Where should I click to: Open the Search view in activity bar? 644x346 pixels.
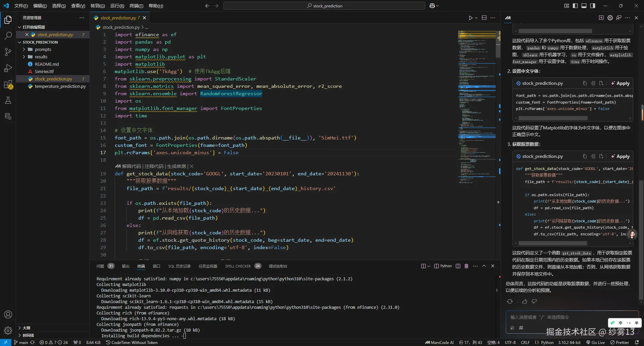coord(8,36)
